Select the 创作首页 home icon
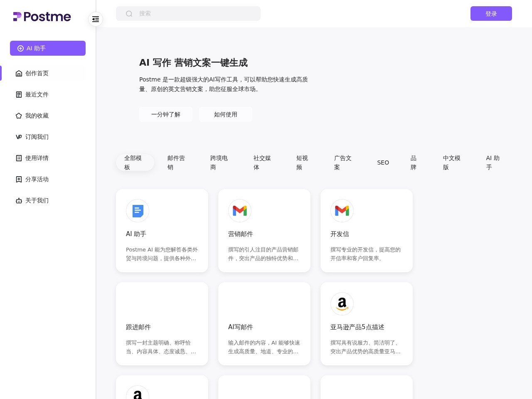The height and width of the screenshot is (399, 532). [x=19, y=73]
